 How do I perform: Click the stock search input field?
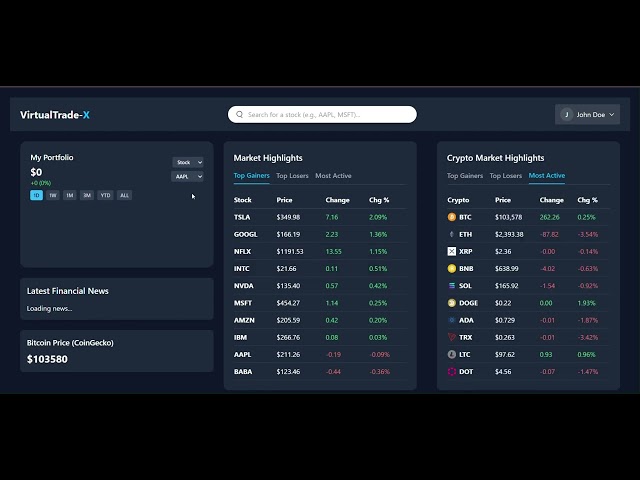click(x=322, y=115)
